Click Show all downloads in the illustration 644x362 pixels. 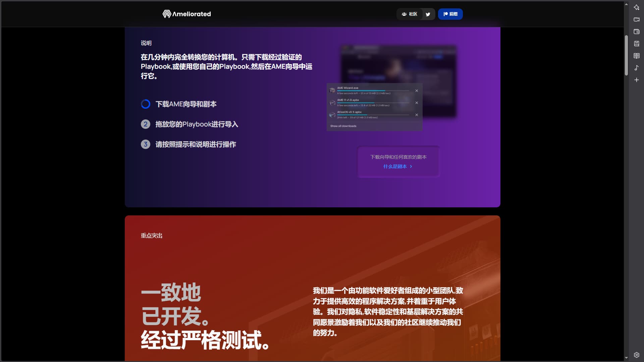click(343, 126)
